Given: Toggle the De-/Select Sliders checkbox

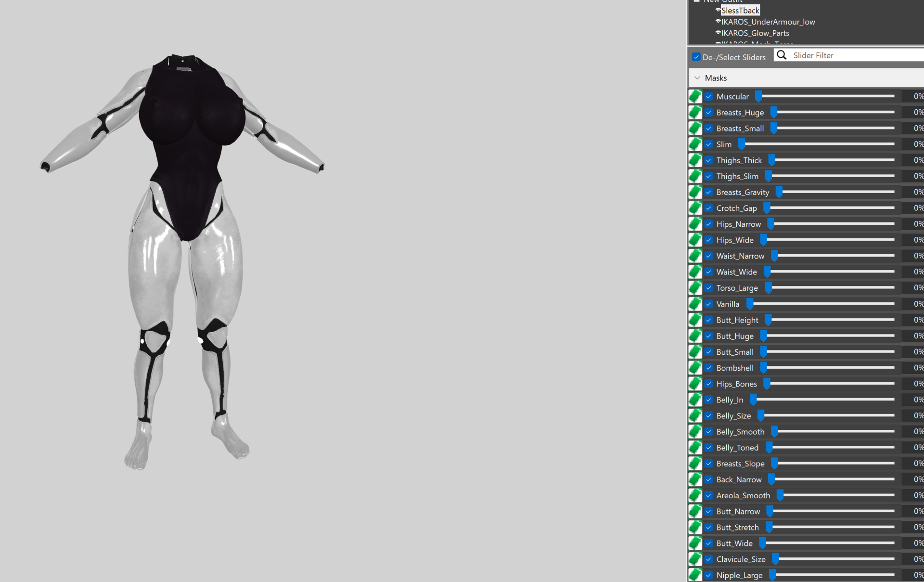Looking at the screenshot, I should [x=696, y=57].
